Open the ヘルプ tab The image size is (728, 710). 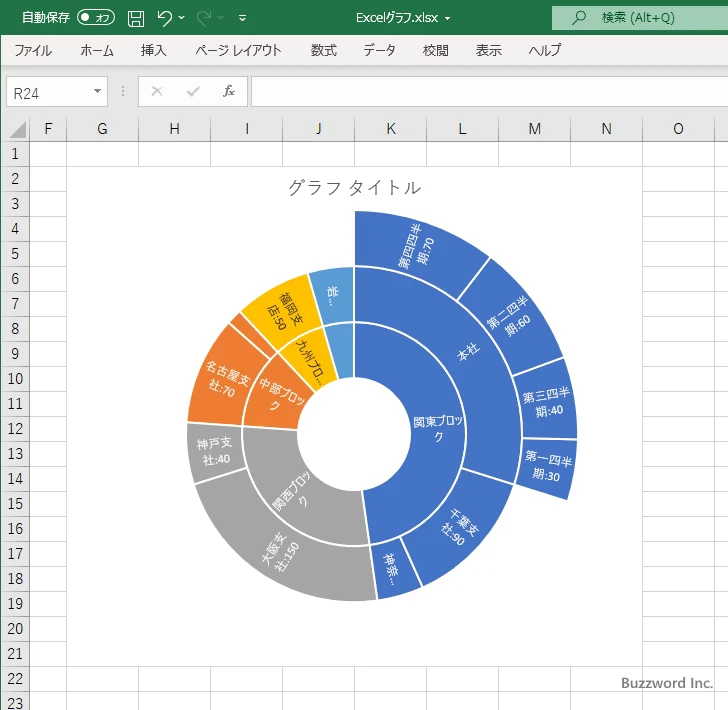coord(545,50)
